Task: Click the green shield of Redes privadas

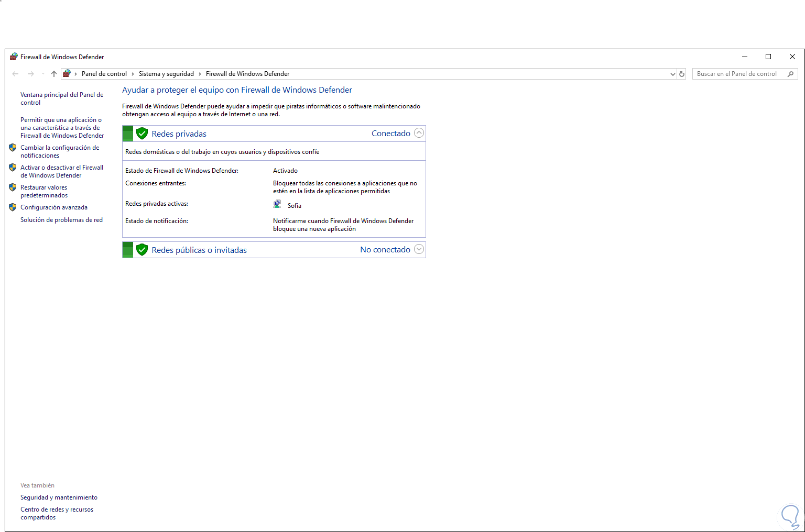Action: tap(142, 134)
